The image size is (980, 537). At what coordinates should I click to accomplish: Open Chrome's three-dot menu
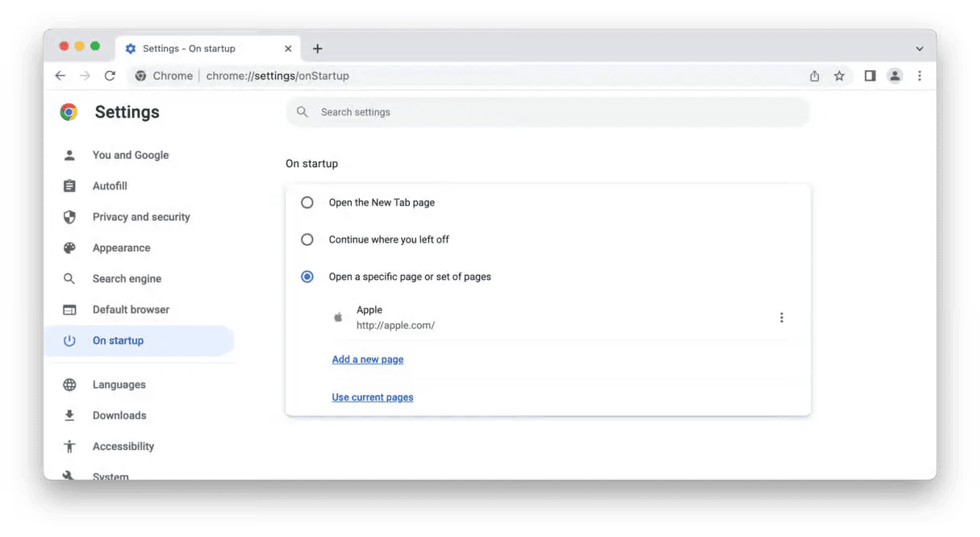[x=920, y=76]
